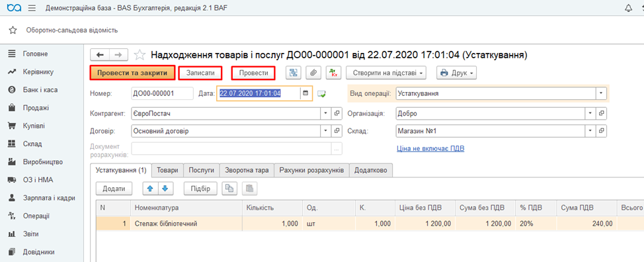This screenshot has height=262, width=644.
Task: Click Провести та закрити button
Action: (x=133, y=73)
